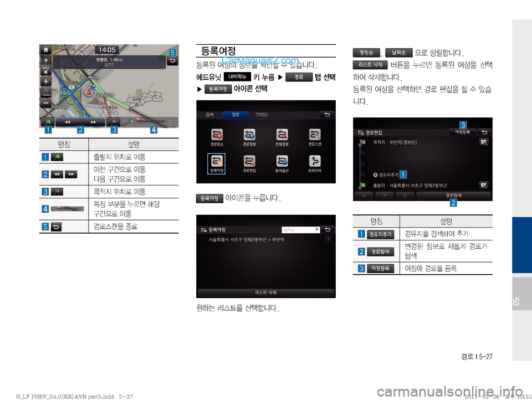532x401 pixels.
Task: Select the 서울특별시 서초구 > 부산역 itinerary
Action: tap(266, 240)
